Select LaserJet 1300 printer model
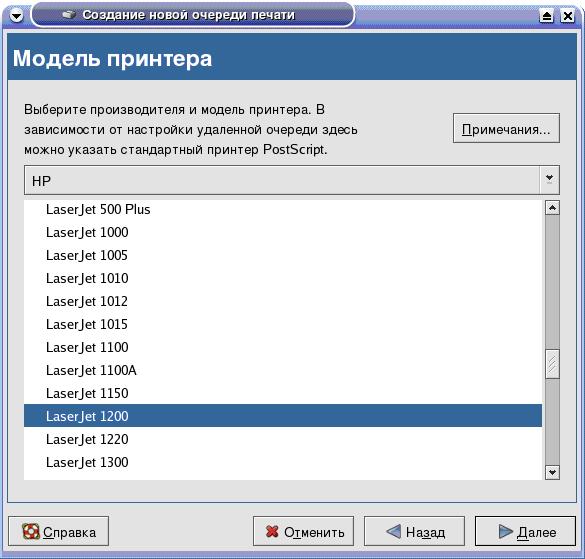This screenshot has height=559, width=585. pos(283,463)
